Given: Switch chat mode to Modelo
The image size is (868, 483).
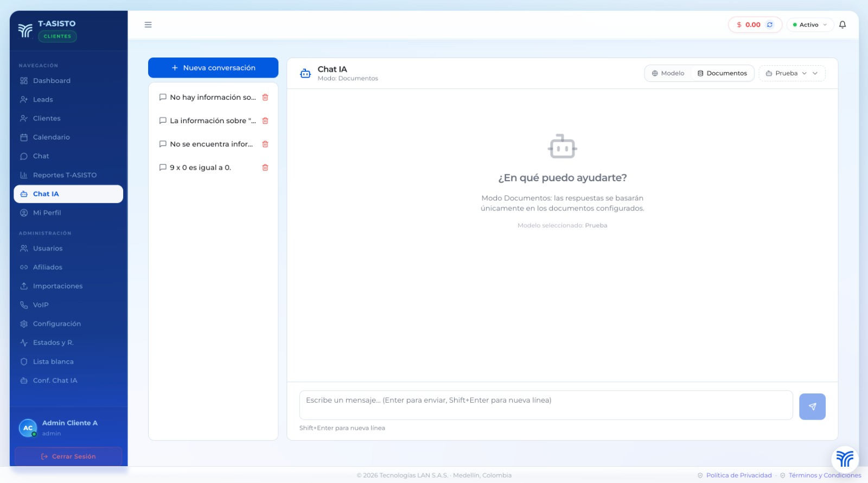Looking at the screenshot, I should click(668, 73).
